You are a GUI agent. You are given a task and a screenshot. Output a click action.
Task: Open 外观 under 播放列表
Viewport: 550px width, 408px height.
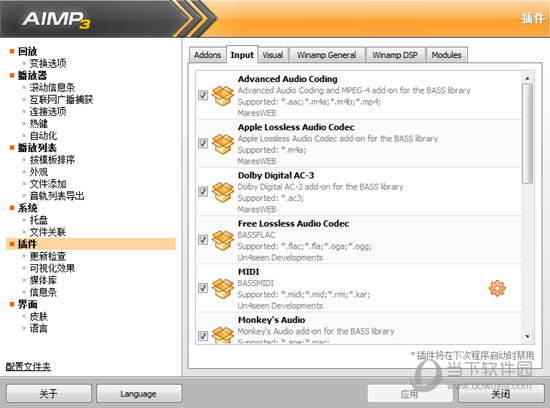click(x=39, y=172)
